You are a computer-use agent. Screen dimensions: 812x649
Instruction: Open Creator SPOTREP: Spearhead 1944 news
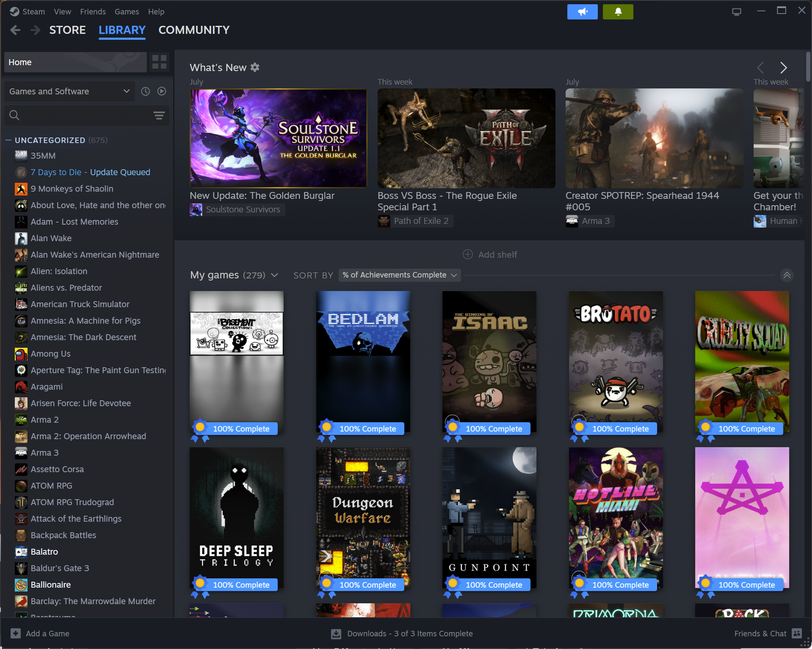[x=654, y=138]
